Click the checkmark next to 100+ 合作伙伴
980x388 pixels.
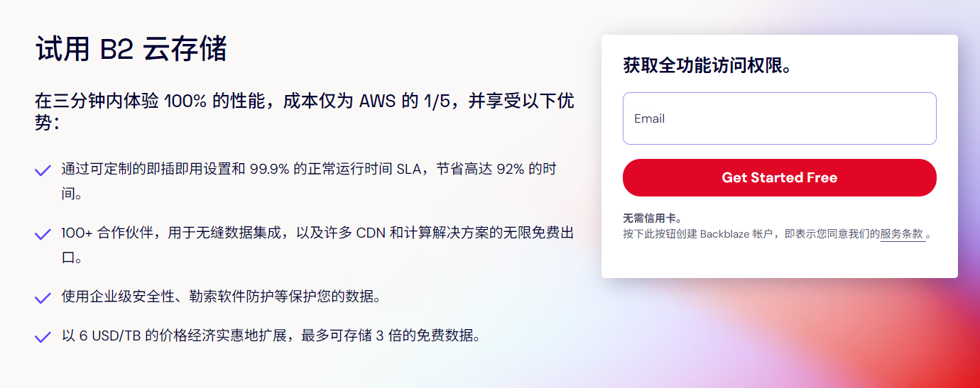tap(43, 233)
